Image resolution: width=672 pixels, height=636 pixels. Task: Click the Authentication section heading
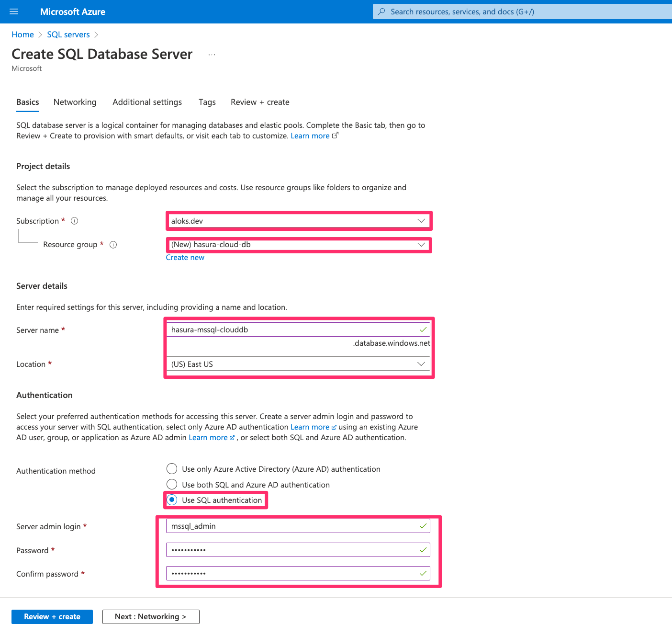click(x=45, y=395)
